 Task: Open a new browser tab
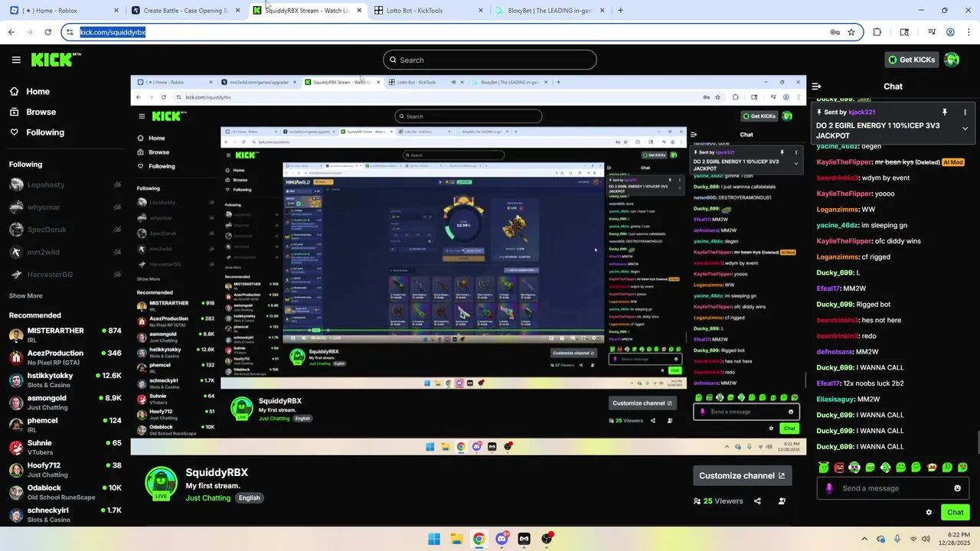point(620,11)
